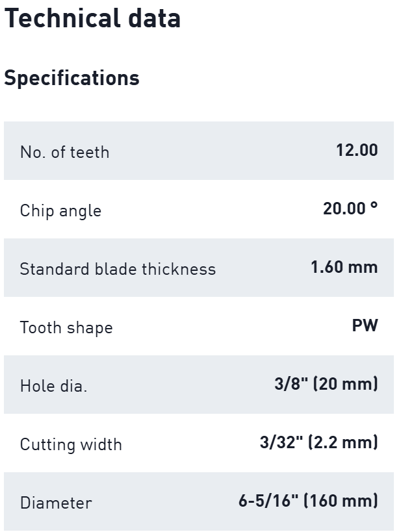401x532 pixels.
Task: Select the Cutting width label
Action: pos(71,444)
